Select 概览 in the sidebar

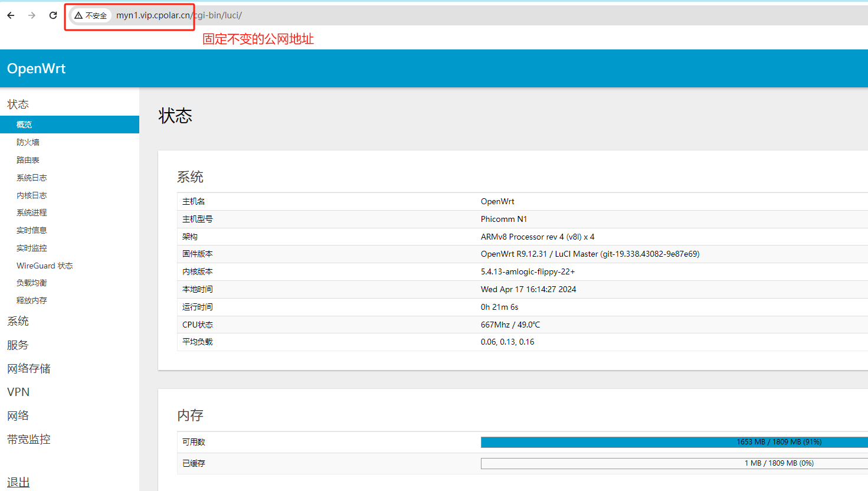coord(24,125)
